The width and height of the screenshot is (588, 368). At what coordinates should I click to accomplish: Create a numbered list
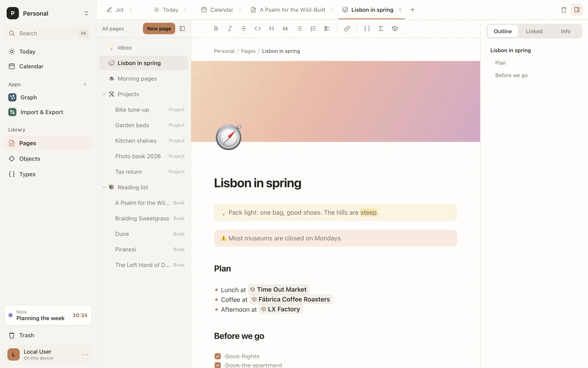click(x=313, y=29)
